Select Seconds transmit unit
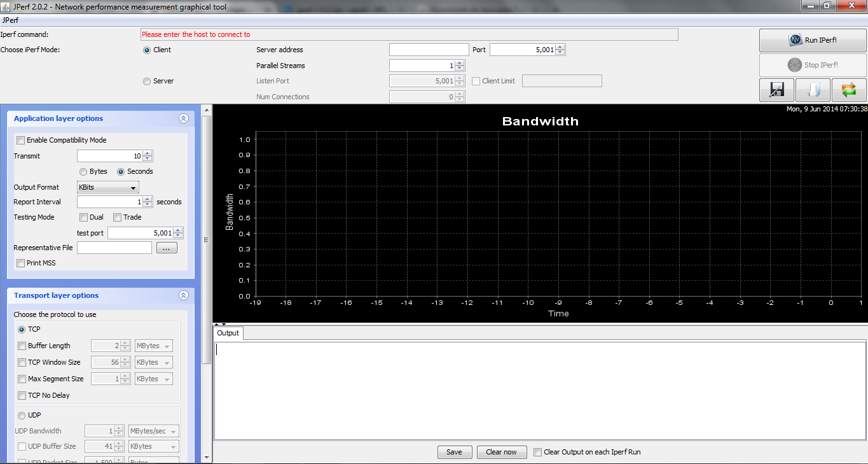 (121, 172)
